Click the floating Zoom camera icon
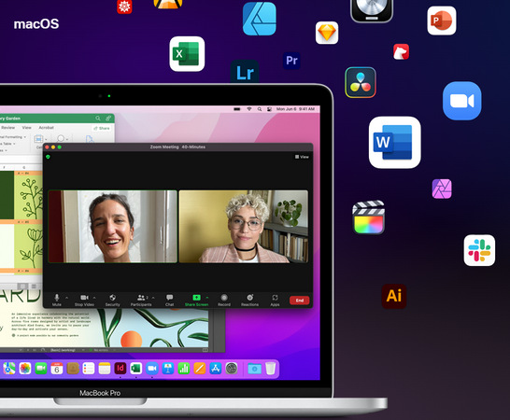Image resolution: width=510 pixels, height=420 pixels. (x=461, y=101)
